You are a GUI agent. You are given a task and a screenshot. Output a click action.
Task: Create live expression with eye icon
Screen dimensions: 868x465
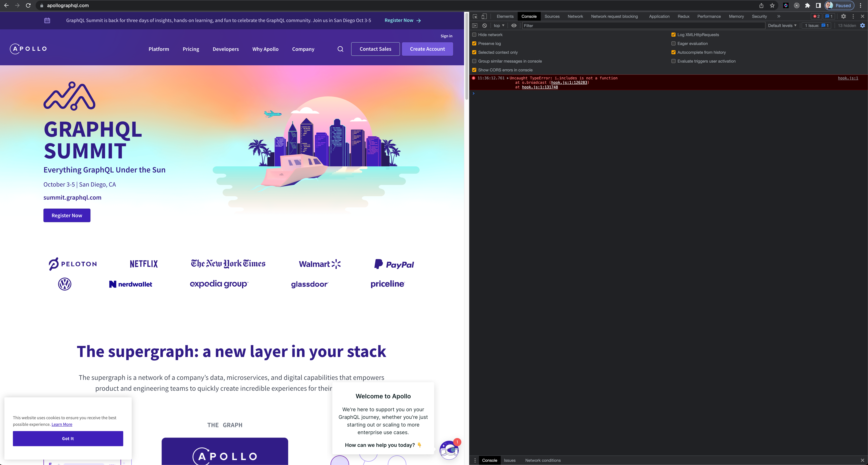514,26
